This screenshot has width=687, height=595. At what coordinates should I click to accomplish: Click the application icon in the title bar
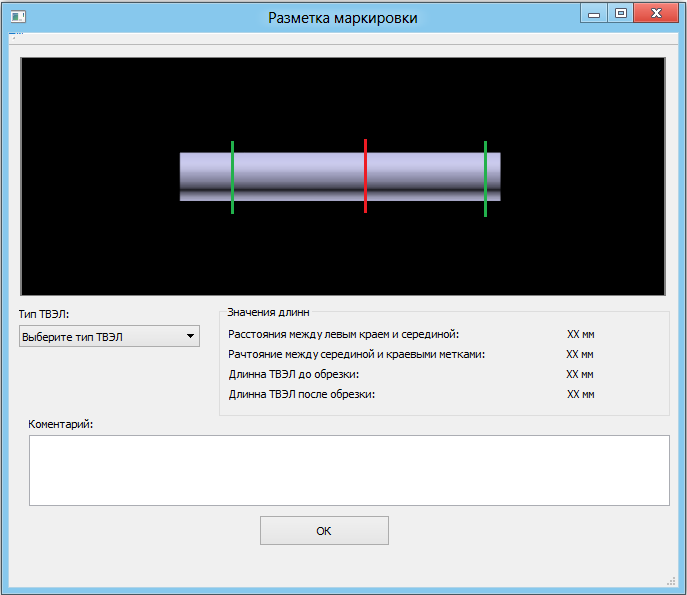(x=17, y=16)
